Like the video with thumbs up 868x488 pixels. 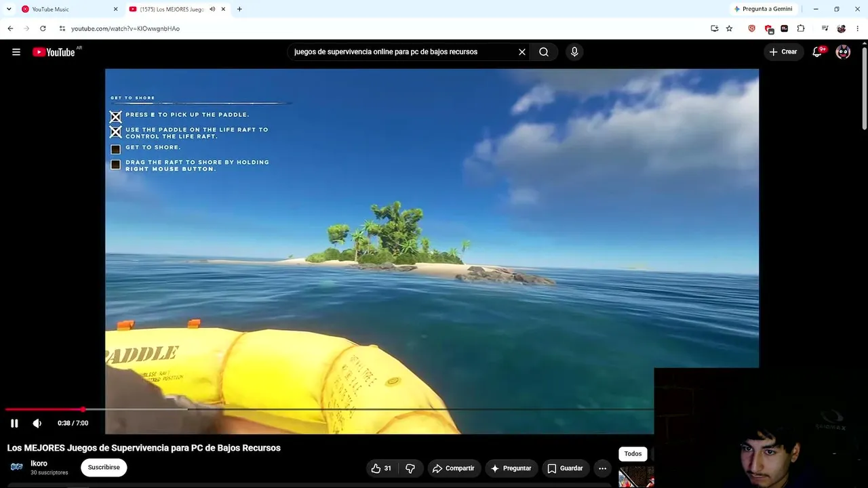point(381,468)
